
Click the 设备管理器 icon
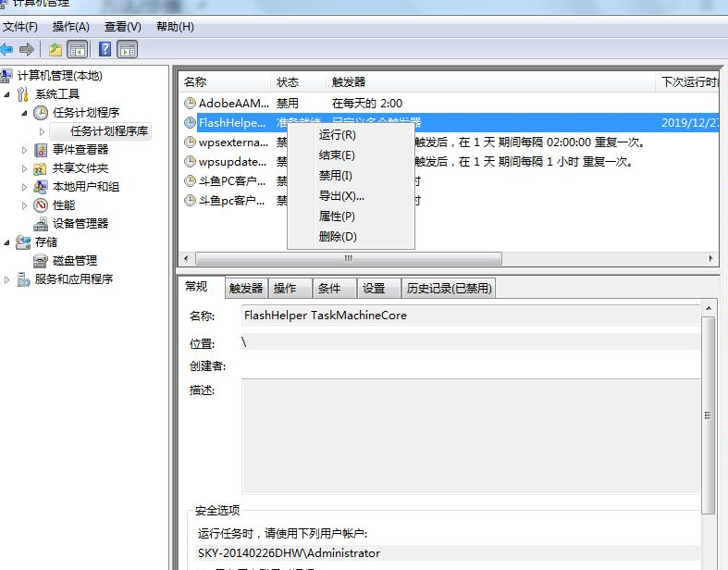coord(41,224)
